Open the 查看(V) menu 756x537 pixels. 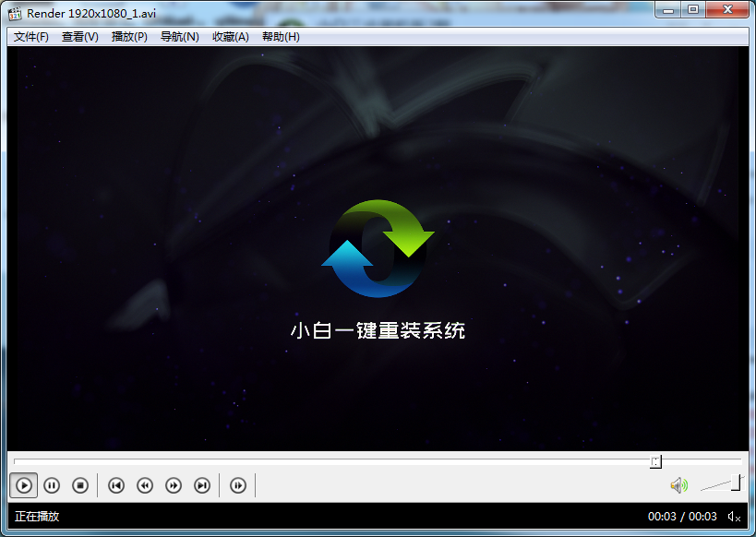(80, 37)
